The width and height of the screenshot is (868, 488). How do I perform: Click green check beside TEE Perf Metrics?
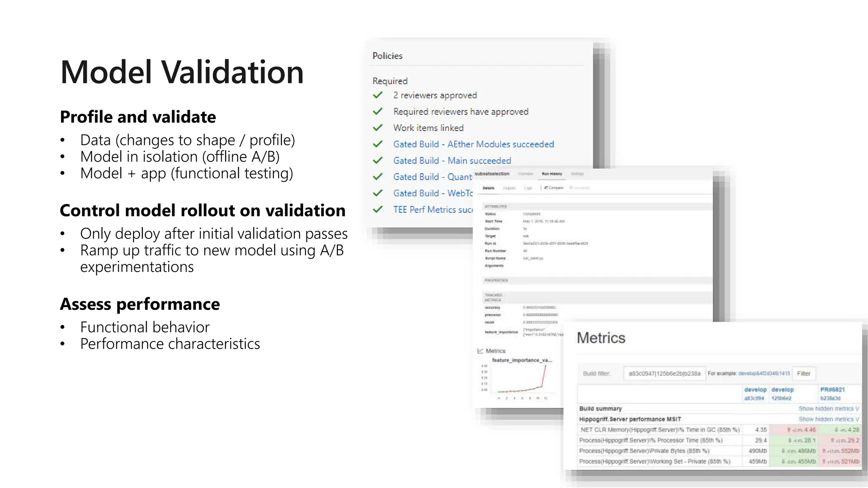point(378,210)
